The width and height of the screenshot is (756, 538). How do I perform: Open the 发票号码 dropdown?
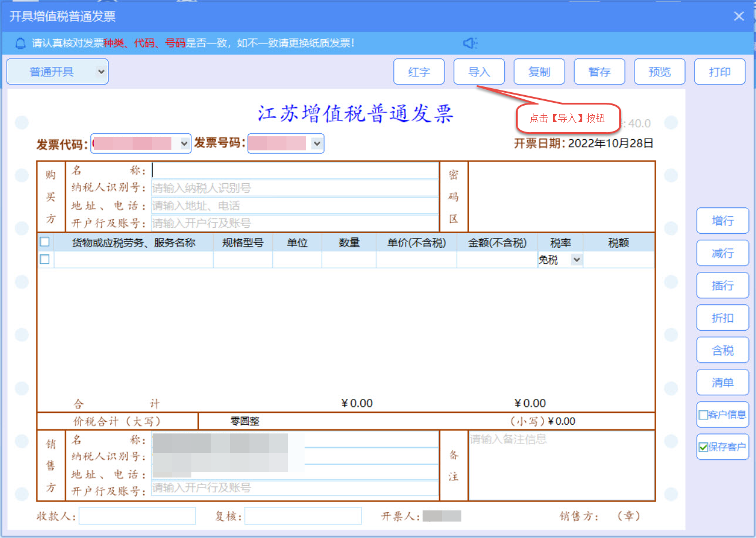point(317,143)
